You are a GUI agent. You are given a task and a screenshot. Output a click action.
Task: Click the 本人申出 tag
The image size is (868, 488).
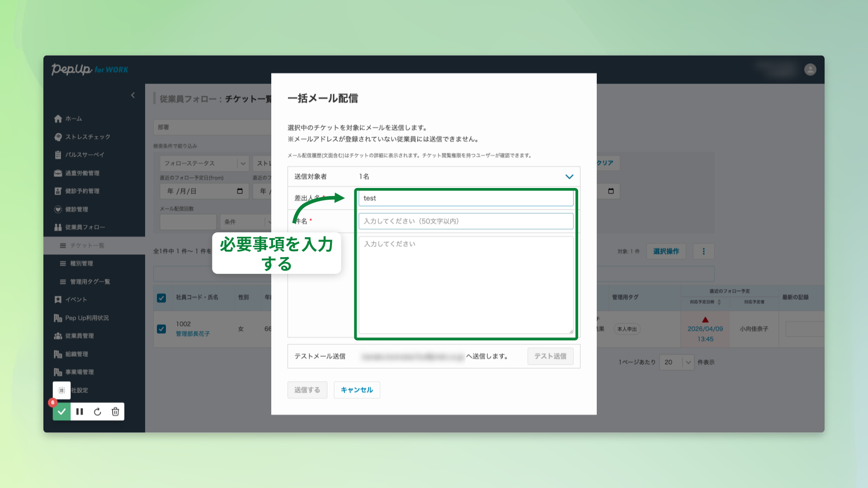coord(627,329)
